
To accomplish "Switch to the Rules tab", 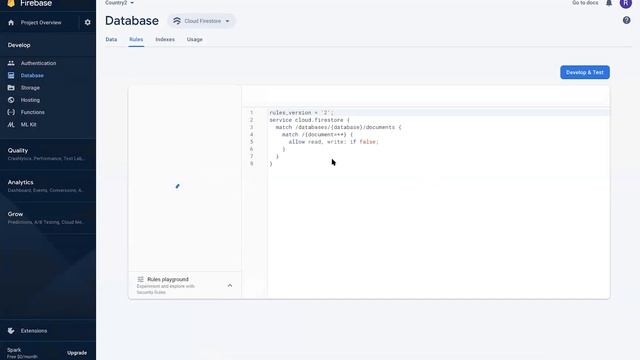I will point(136,40).
